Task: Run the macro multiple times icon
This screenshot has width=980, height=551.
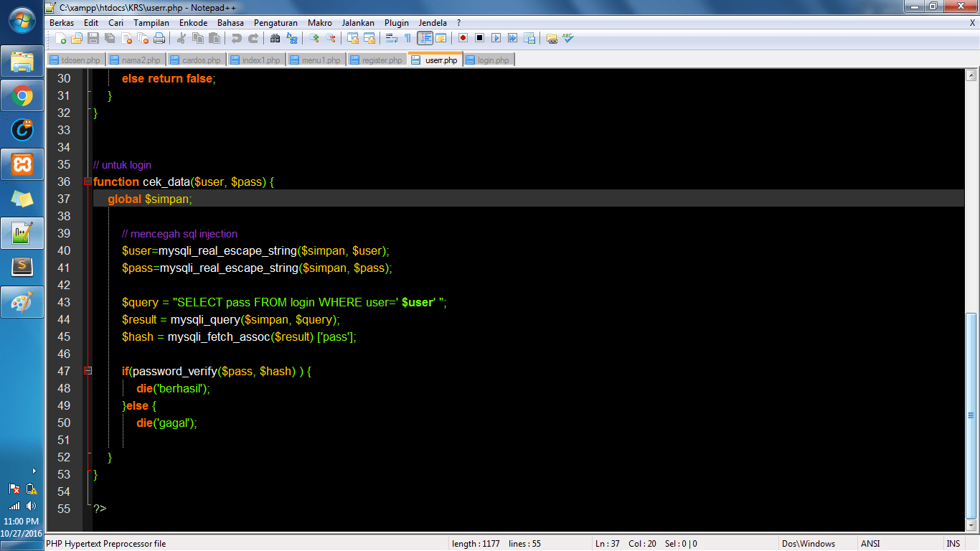Action: [x=512, y=38]
